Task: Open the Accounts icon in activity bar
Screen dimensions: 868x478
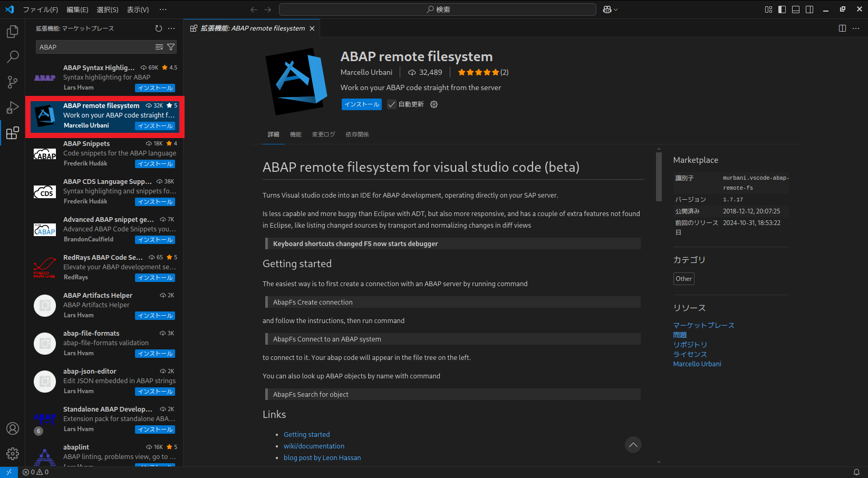Action: (x=12, y=428)
